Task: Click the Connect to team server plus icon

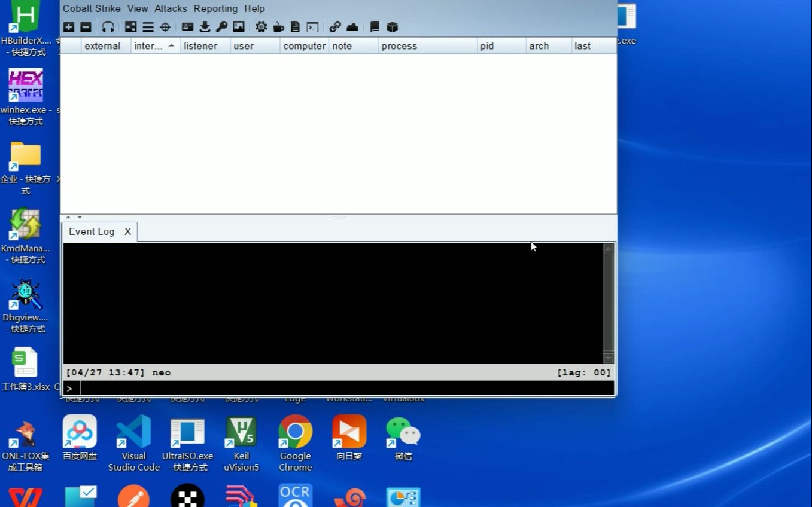Action: click(x=69, y=27)
